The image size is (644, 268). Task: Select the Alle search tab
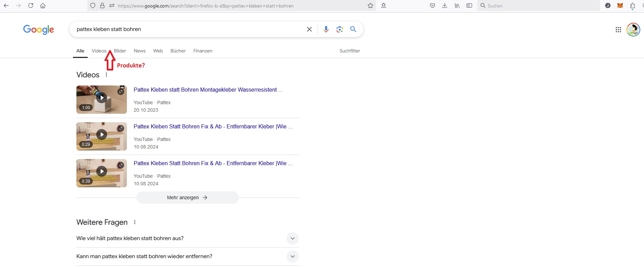pyautogui.click(x=80, y=51)
